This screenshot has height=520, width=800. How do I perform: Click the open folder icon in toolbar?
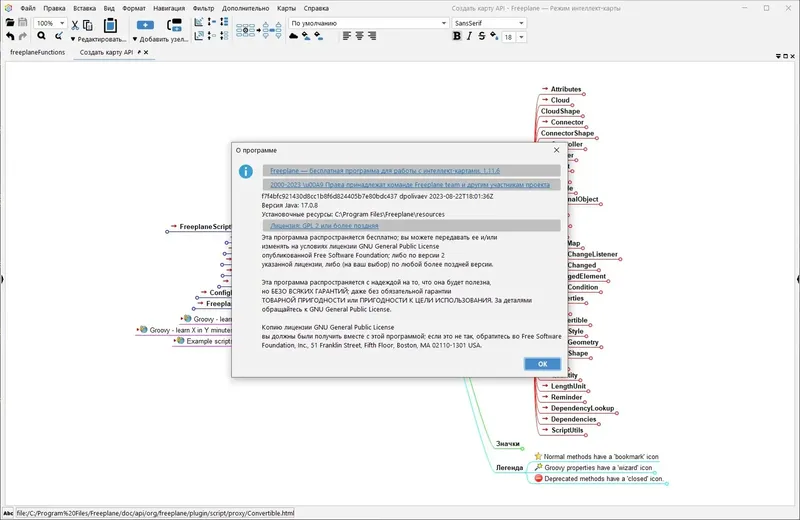pyautogui.click(x=10, y=22)
